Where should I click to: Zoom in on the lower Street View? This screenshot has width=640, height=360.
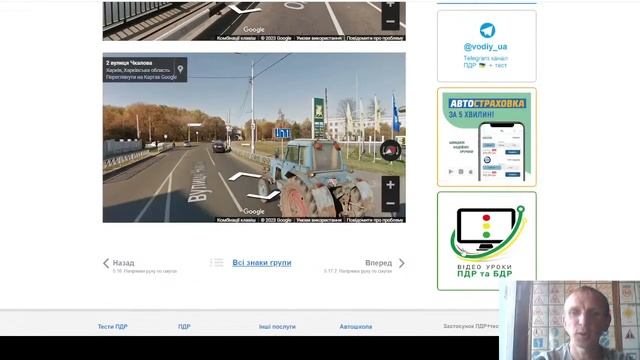390,185
